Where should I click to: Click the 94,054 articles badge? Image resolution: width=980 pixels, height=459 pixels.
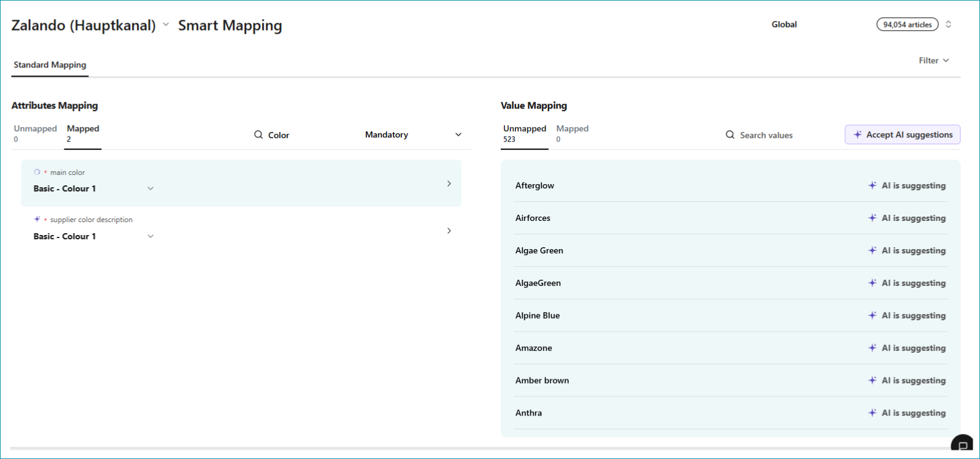(x=908, y=25)
